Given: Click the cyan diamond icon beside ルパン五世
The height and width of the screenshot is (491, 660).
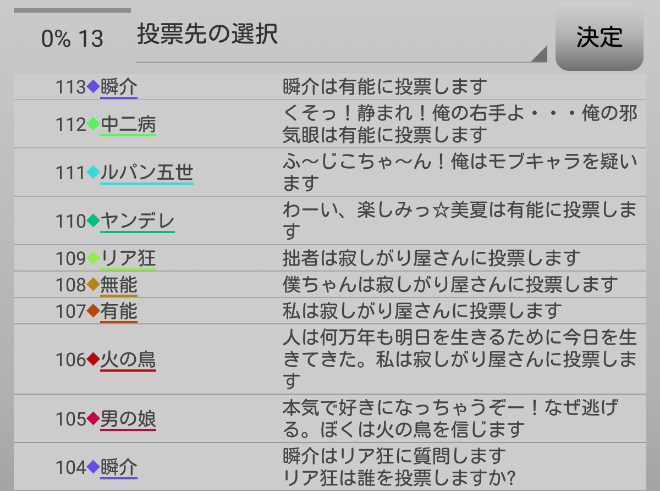Looking at the screenshot, I should point(93,173).
